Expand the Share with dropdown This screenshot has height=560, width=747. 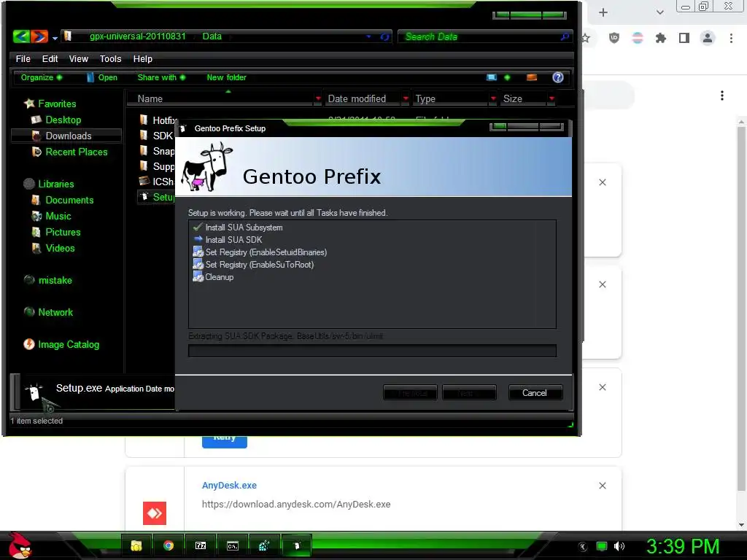[161, 77]
